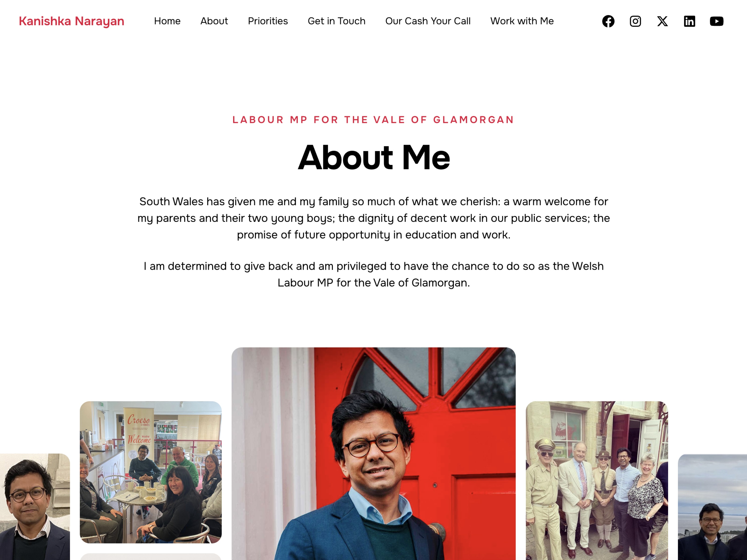Click the South Wales intro paragraph
Viewport: 747px width, 560px height.
[373, 218]
